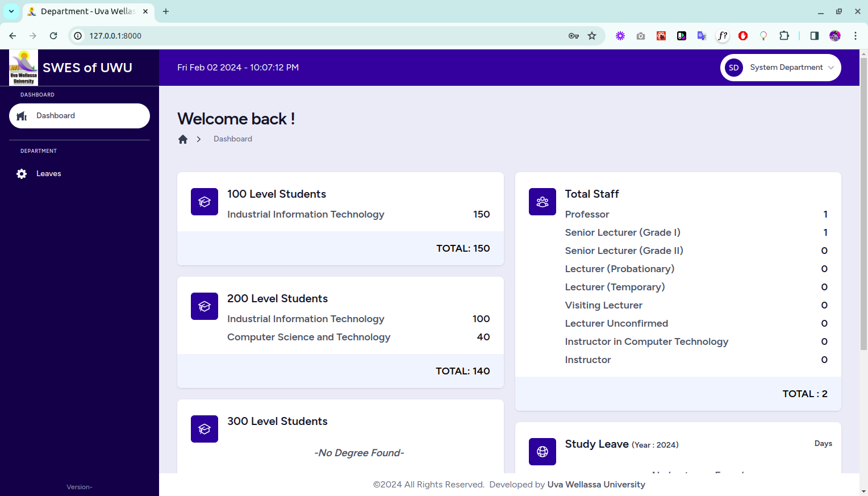Click the page vertical scrollbar

pyautogui.click(x=863, y=227)
